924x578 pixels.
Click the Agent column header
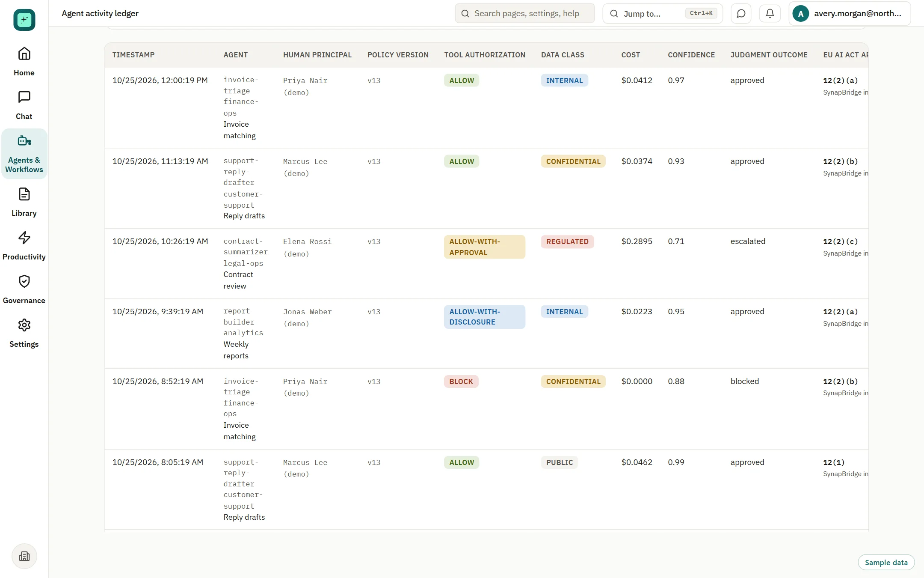point(235,55)
